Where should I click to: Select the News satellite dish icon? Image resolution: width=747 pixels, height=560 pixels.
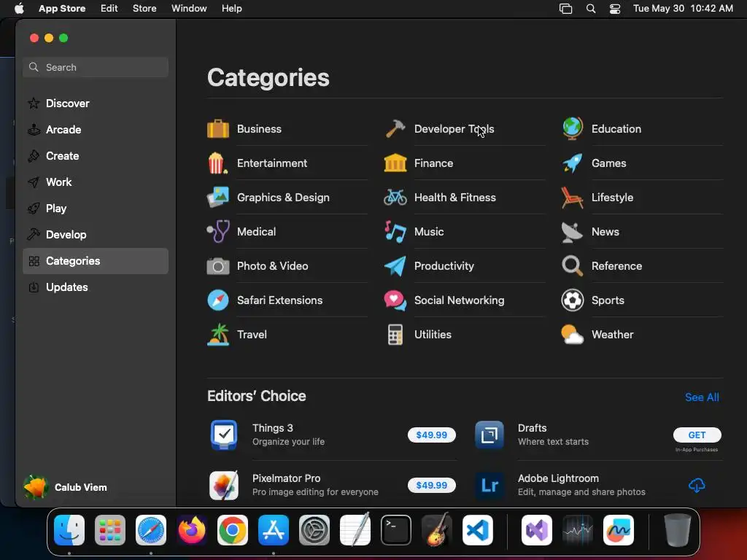(573, 231)
